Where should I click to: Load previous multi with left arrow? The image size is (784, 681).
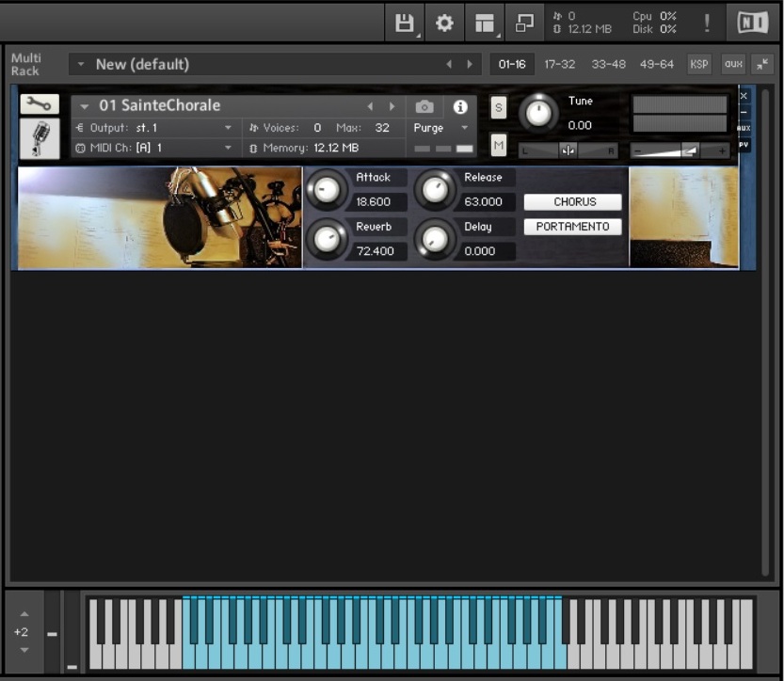tap(449, 64)
